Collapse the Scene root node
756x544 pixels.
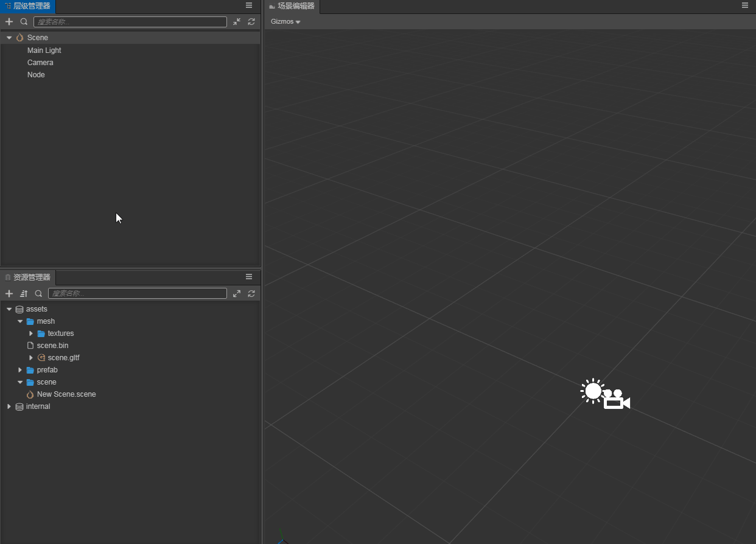click(x=9, y=38)
